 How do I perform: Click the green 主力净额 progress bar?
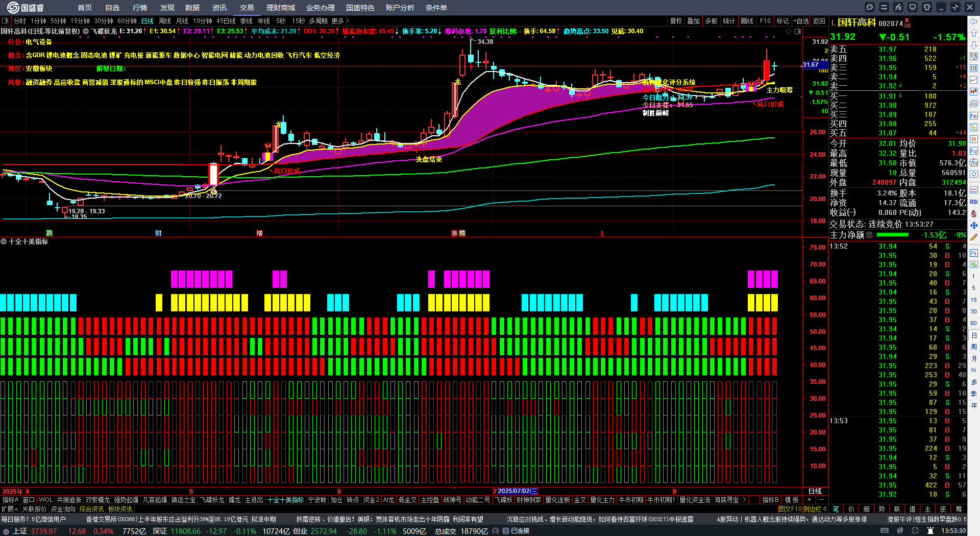[892, 235]
